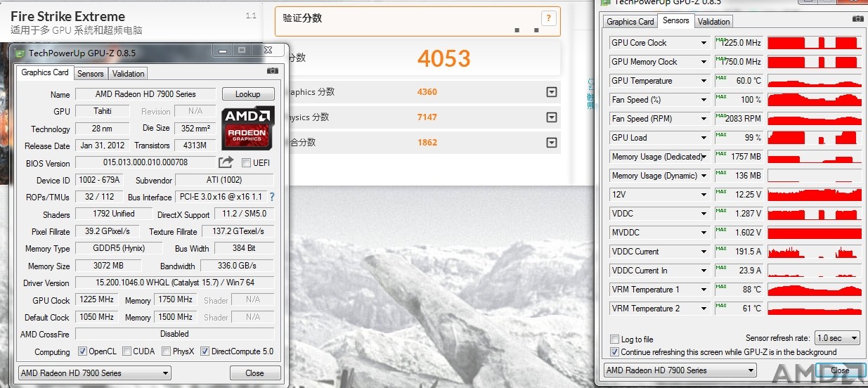This screenshot has width=868, height=388.
Task: Click GPU-Z title bar icon in left window
Action: tap(20, 53)
